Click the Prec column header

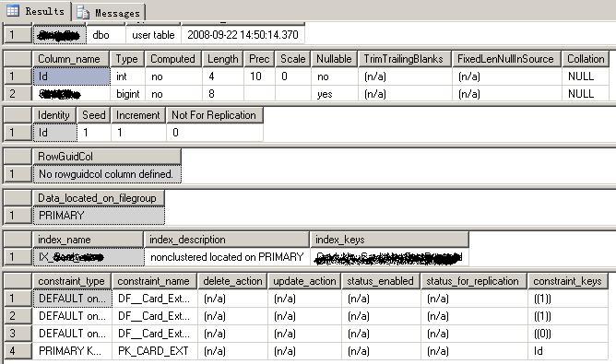click(x=259, y=59)
